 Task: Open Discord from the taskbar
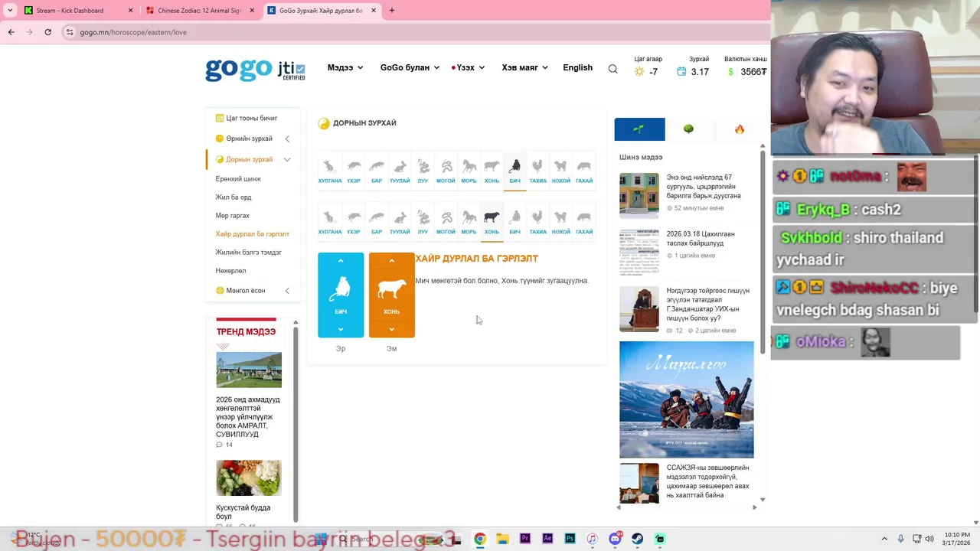tap(615, 539)
